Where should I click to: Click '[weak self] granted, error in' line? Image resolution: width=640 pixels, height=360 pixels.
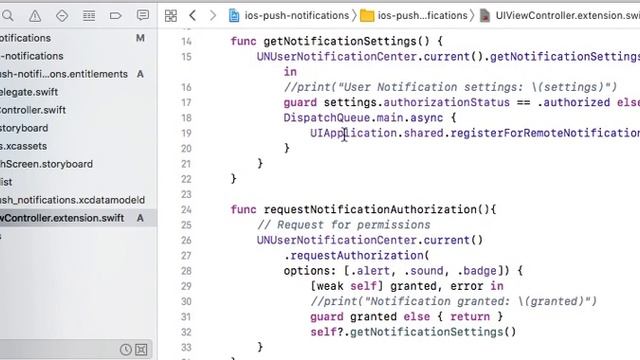(x=407, y=286)
